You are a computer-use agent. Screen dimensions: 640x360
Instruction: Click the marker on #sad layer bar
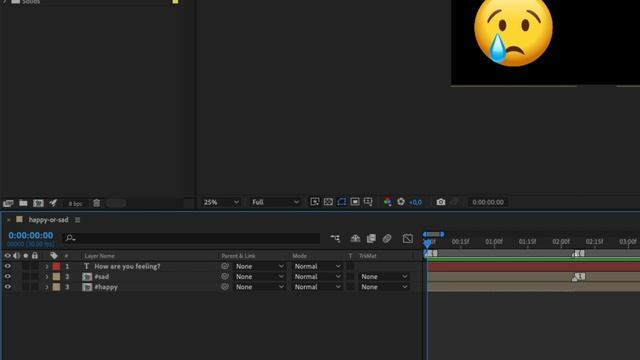(x=578, y=277)
